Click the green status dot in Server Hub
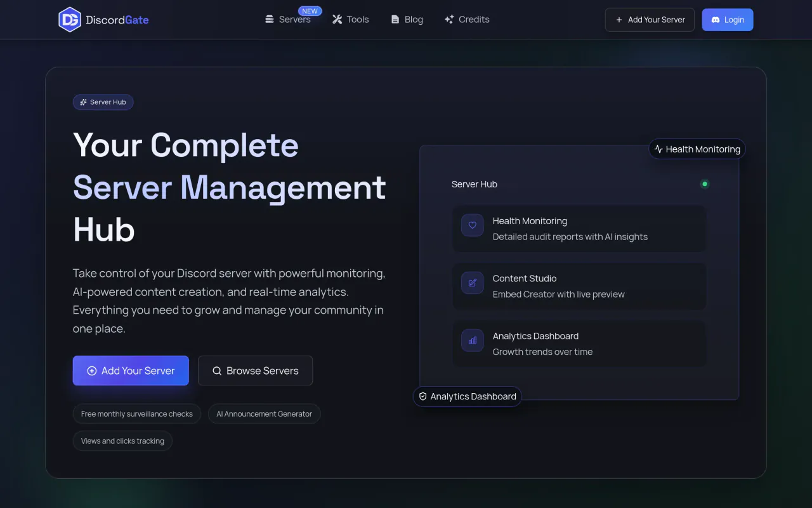812x508 pixels. click(x=704, y=184)
